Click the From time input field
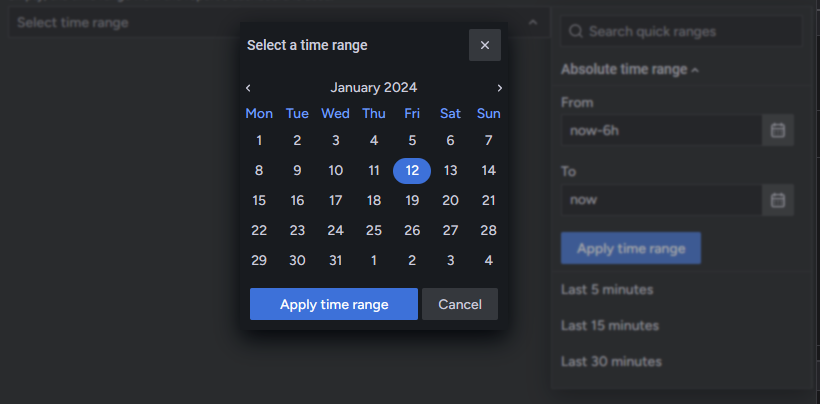The image size is (820, 404). (660, 130)
